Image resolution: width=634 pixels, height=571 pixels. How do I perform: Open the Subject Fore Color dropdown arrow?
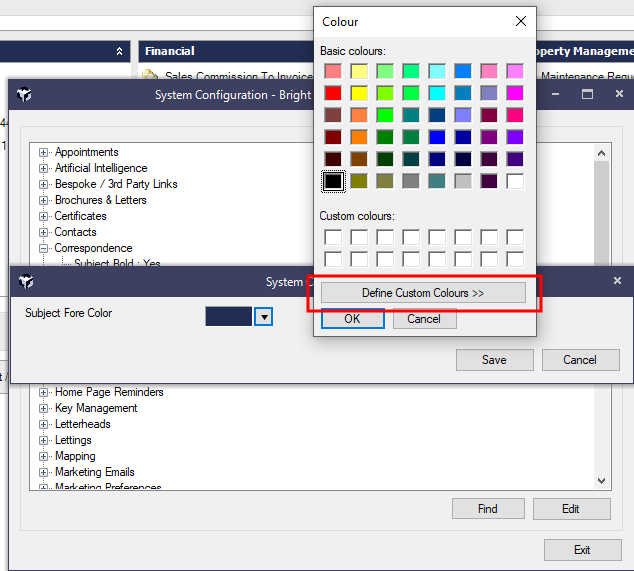263,316
